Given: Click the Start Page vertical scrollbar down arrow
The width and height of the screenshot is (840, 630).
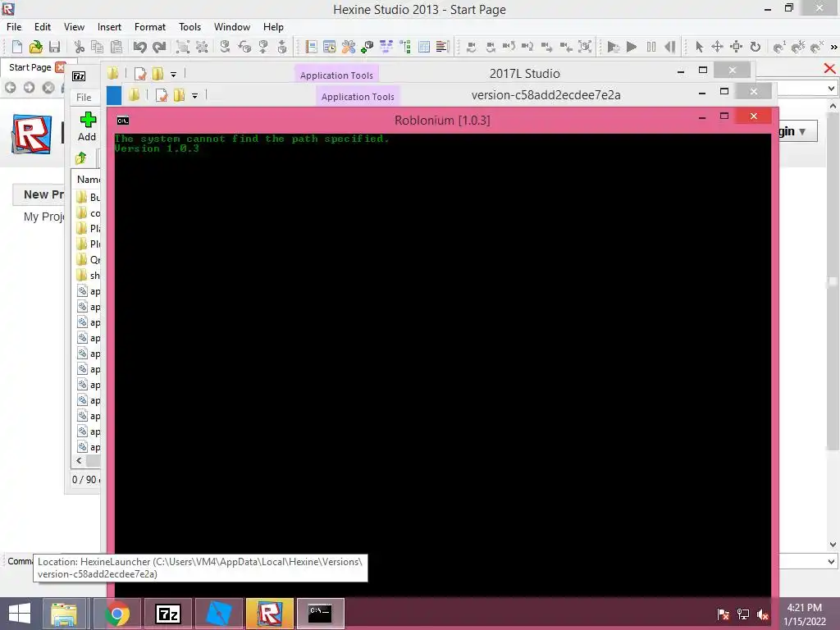Looking at the screenshot, I should (x=833, y=545).
